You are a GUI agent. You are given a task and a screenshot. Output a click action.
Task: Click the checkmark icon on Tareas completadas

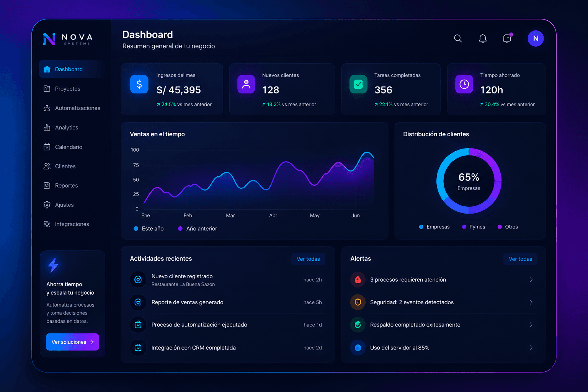tap(359, 84)
